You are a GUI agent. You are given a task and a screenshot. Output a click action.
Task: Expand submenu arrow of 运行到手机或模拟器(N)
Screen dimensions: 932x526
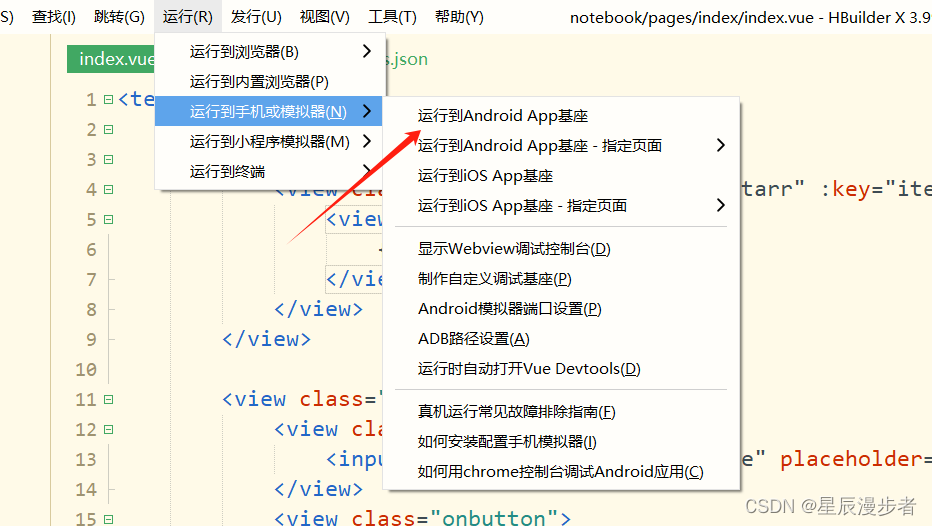[x=367, y=111]
